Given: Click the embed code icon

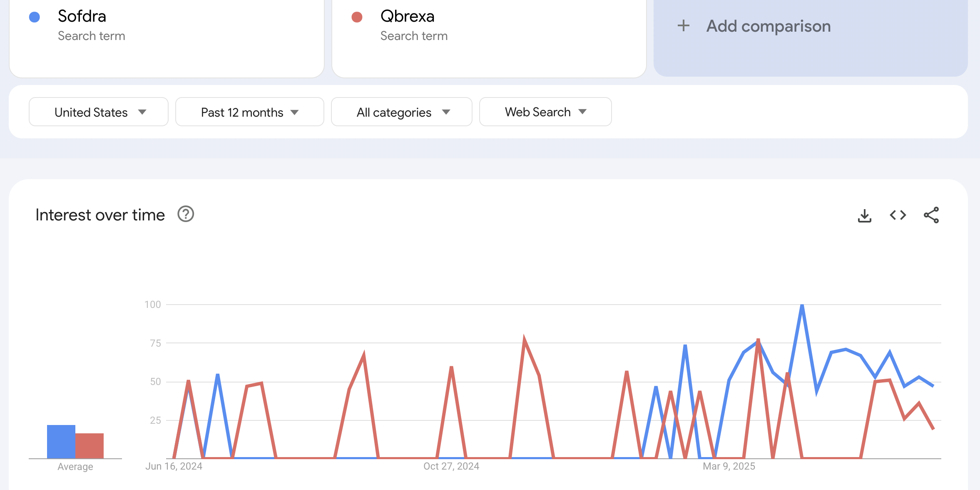Looking at the screenshot, I should (x=898, y=215).
